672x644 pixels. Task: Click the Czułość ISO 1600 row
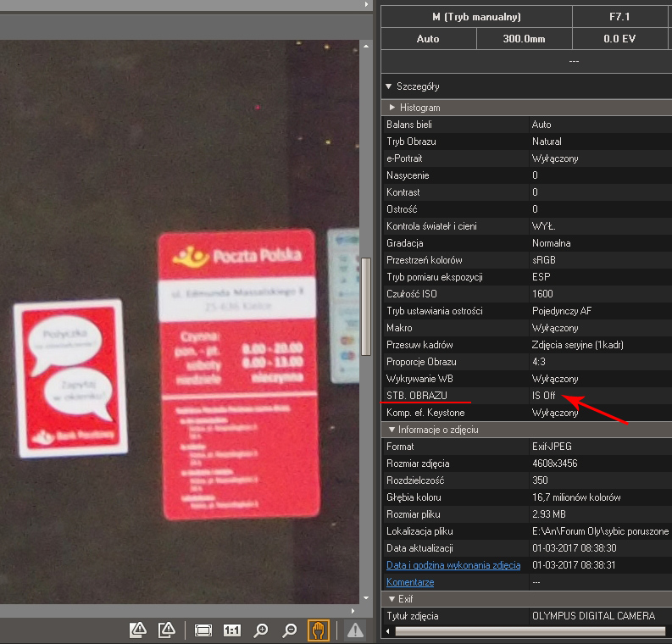coord(525,294)
